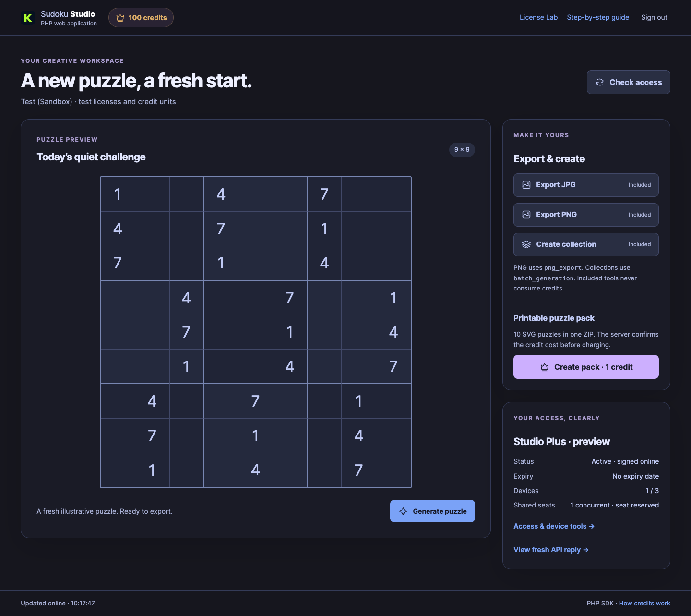Screen dimensions: 691x616
Task: Click the Included tag on Export PNG
Action: (640, 215)
